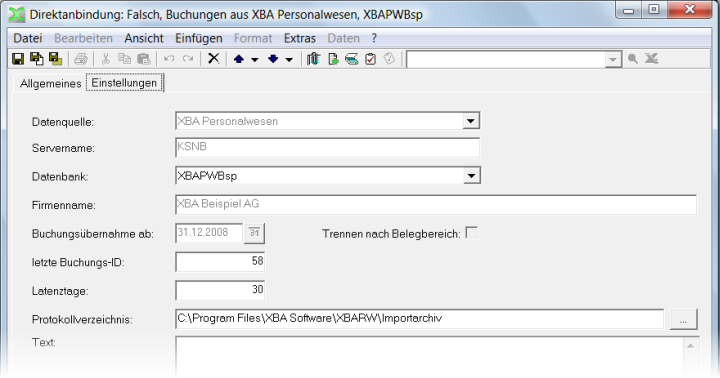Viewport: 720px width, 378px height.
Task: Open the Extras menu
Action: pyautogui.click(x=300, y=38)
